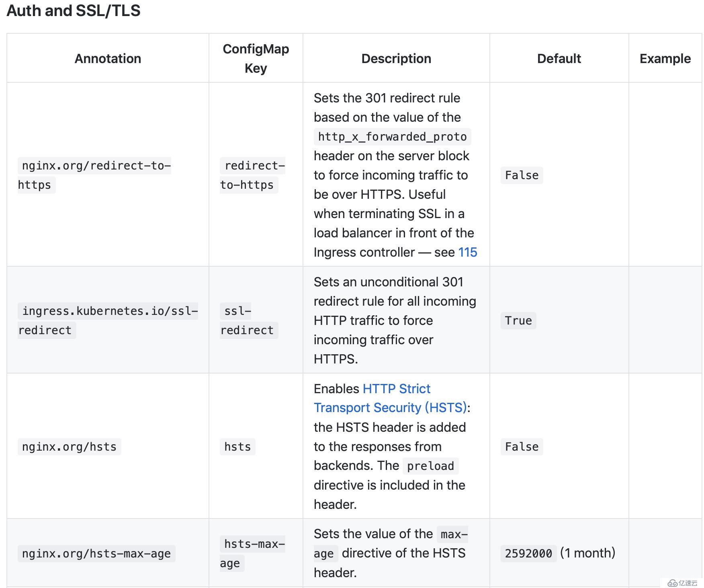Select the ssl-redirect ConfigMap key

[x=249, y=321]
